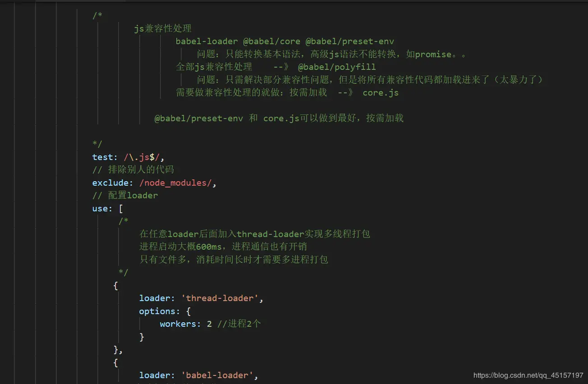Screen dimensions: 588x384
Task: Click the comment "// 配置loader"
Action: coord(125,196)
